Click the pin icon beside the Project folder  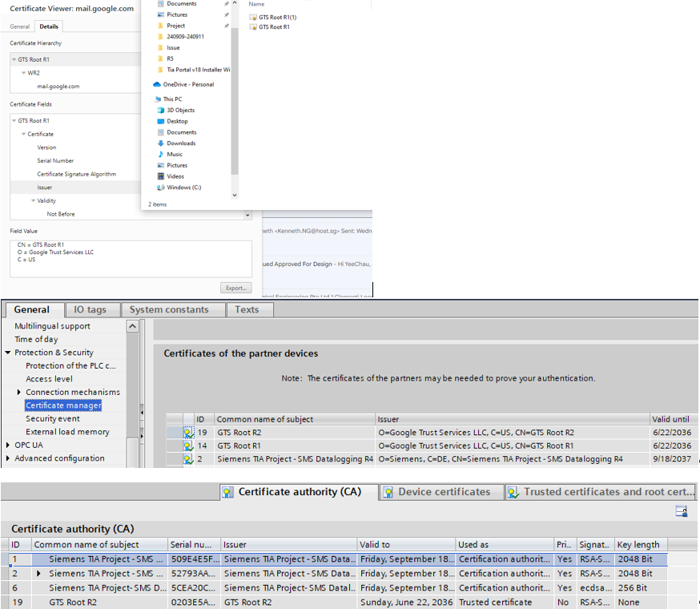point(227,26)
